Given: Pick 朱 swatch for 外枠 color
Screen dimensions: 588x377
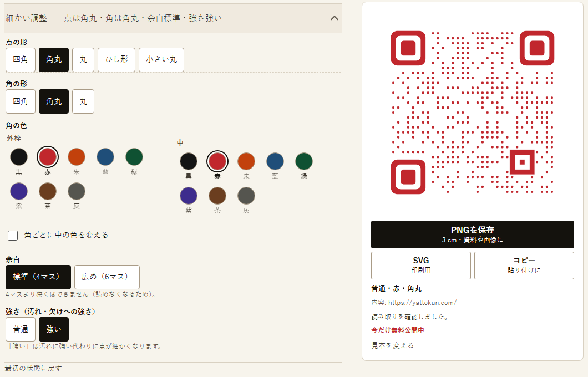Looking at the screenshot, I should (77, 157).
